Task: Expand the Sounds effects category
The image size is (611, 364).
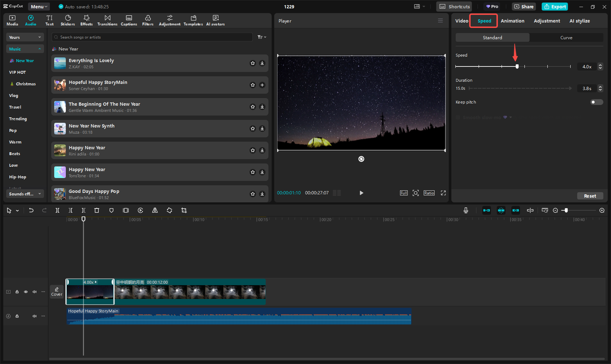Action: (24, 193)
